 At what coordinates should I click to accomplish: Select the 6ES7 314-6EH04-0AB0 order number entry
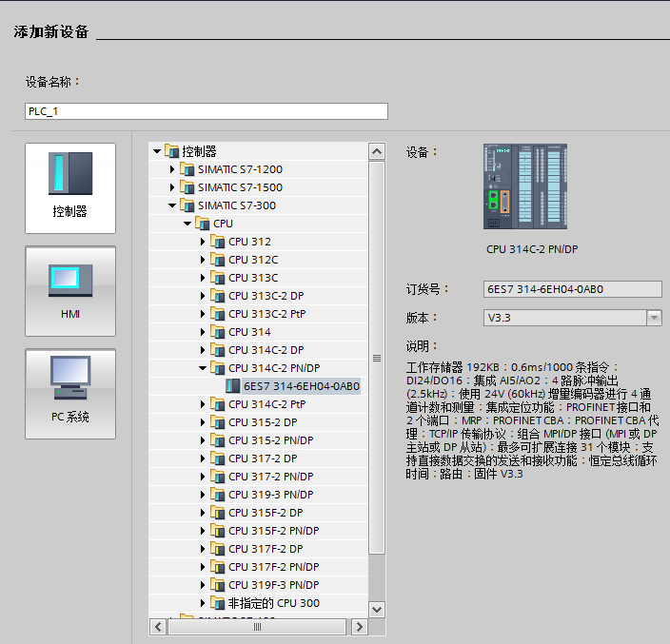pyautogui.click(x=302, y=386)
